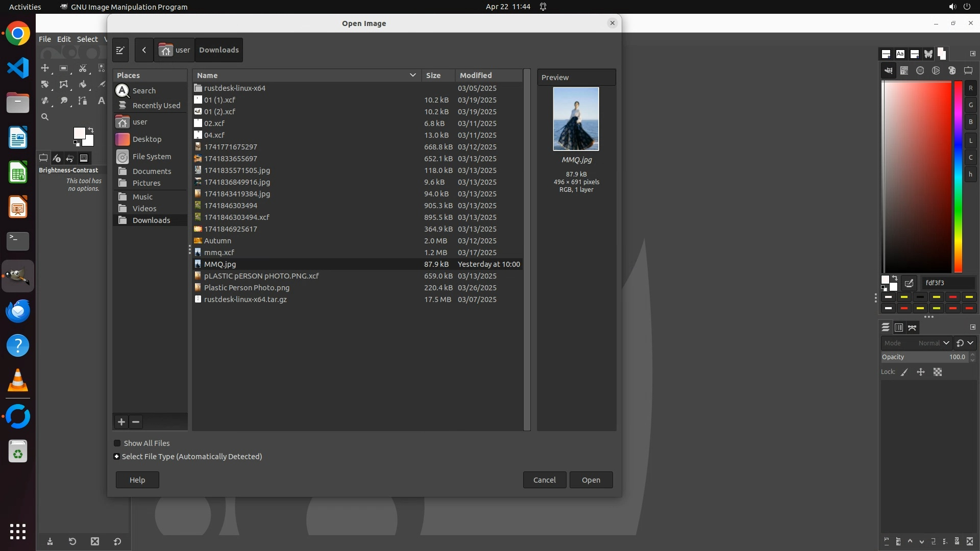The width and height of the screenshot is (980, 551).
Task: Click the Name column sort arrow
Action: [x=412, y=76]
